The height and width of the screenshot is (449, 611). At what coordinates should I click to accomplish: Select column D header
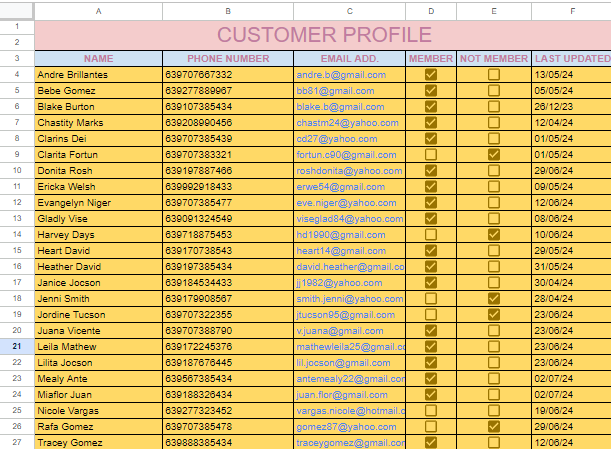[431, 11]
